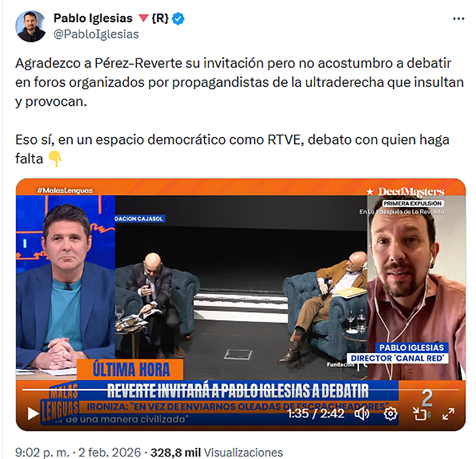Click the {R} tag after the name

[x=160, y=18]
